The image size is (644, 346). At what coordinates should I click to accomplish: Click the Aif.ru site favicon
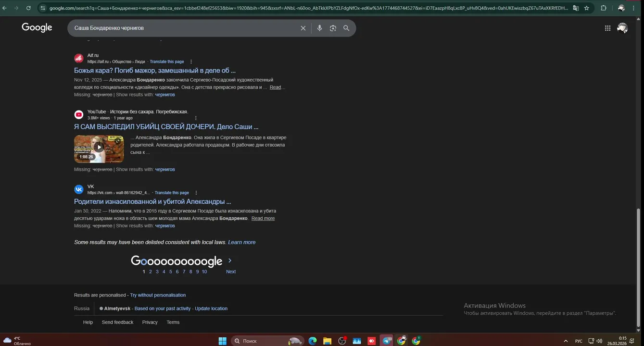79,58
